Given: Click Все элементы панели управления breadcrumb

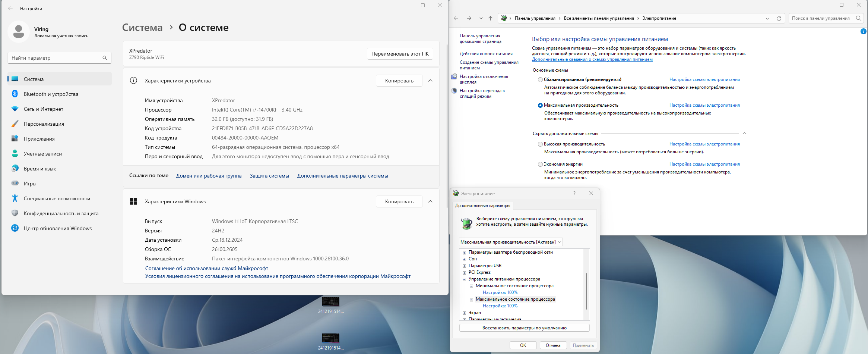Looking at the screenshot, I should coord(599,18).
